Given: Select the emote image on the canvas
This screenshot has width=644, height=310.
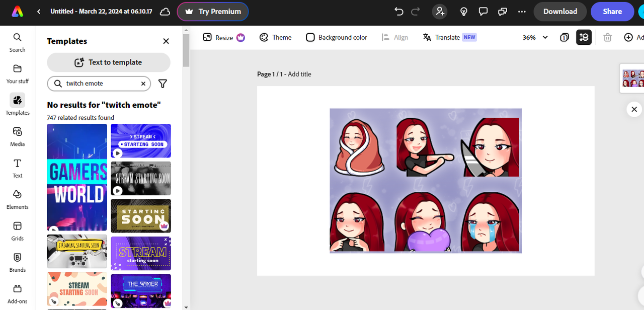Looking at the screenshot, I should point(426,181).
